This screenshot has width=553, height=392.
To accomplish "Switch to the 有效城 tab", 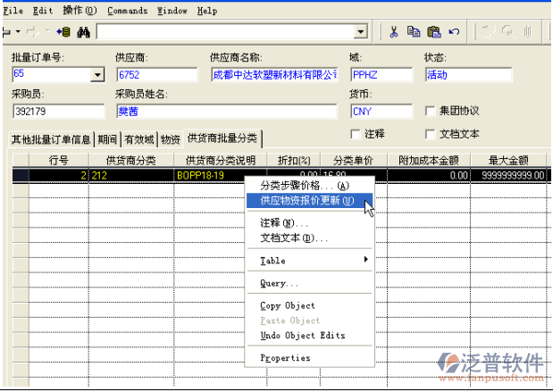I will click(138, 139).
